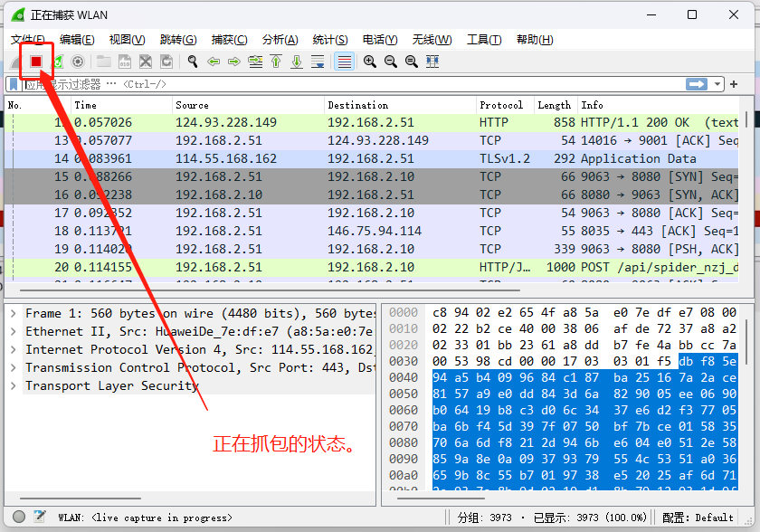760x532 pixels.
Task: Open the display filter history dropdown
Action: (x=717, y=84)
